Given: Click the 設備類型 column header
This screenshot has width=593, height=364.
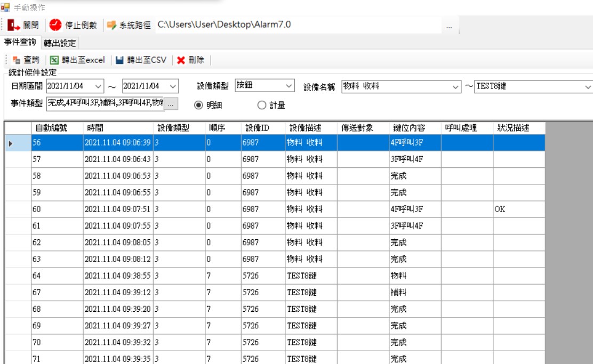Looking at the screenshot, I should [x=179, y=128].
